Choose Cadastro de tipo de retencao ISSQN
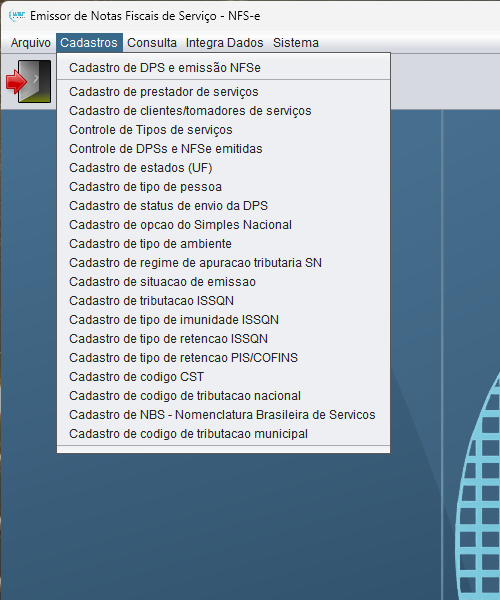This screenshot has width=500, height=600. click(223, 339)
